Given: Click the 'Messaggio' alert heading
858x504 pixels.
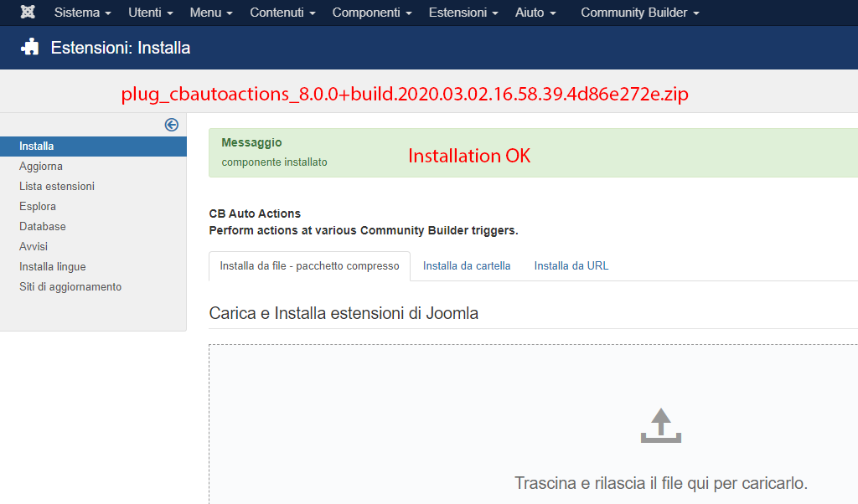Looking at the screenshot, I should pyautogui.click(x=251, y=142).
